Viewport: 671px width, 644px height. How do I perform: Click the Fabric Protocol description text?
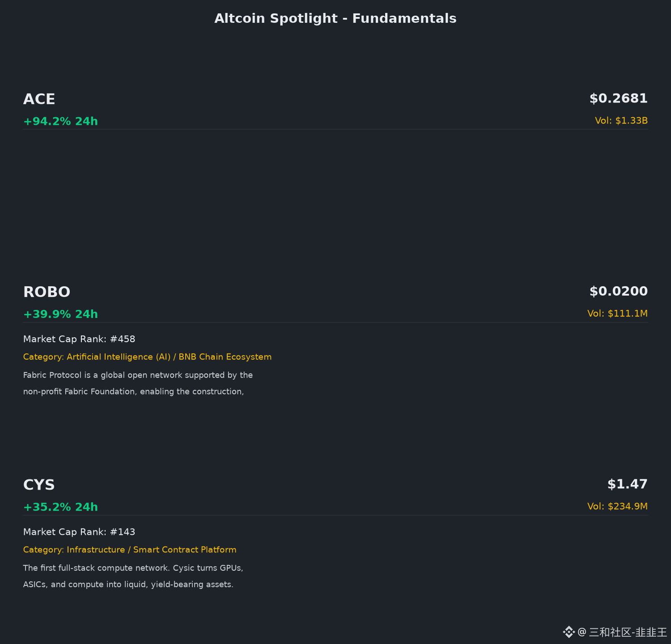(x=138, y=383)
